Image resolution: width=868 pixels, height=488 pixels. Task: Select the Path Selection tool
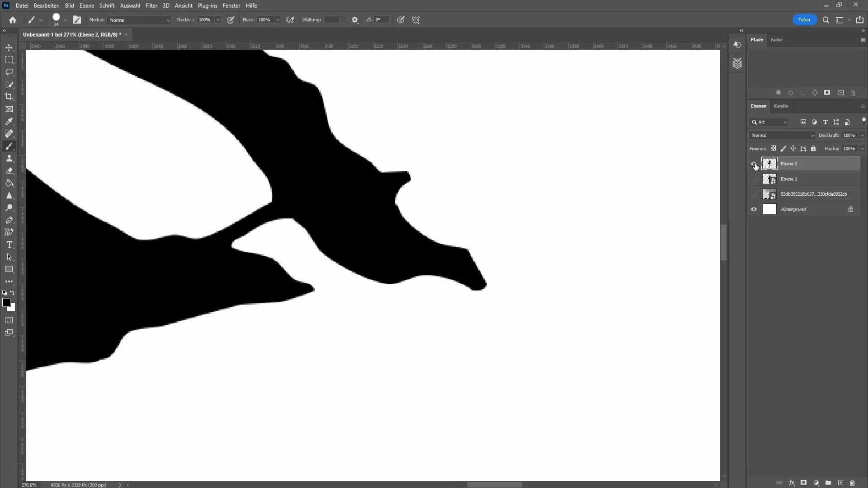[x=9, y=257]
